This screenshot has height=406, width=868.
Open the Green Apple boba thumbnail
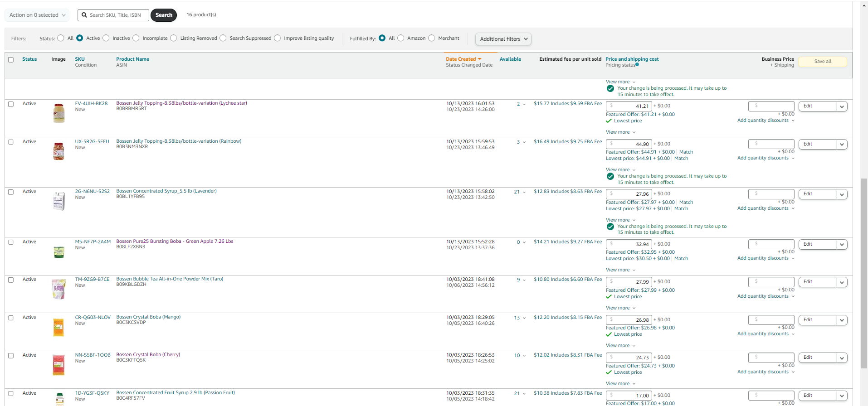(59, 251)
